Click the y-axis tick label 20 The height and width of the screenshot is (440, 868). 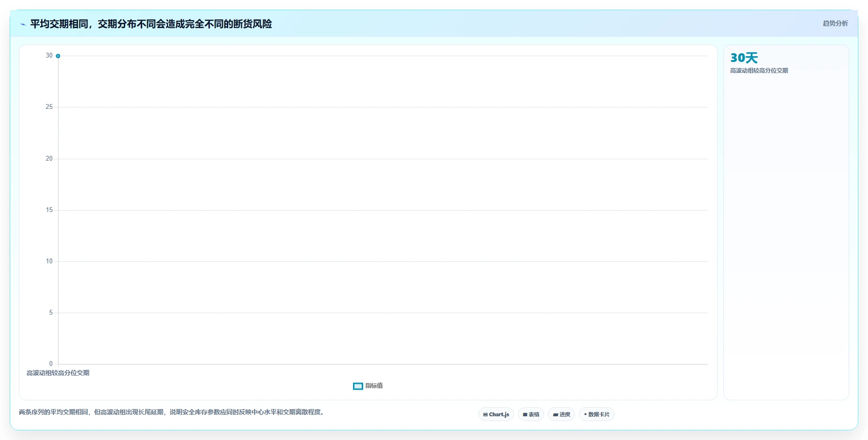(x=49, y=159)
